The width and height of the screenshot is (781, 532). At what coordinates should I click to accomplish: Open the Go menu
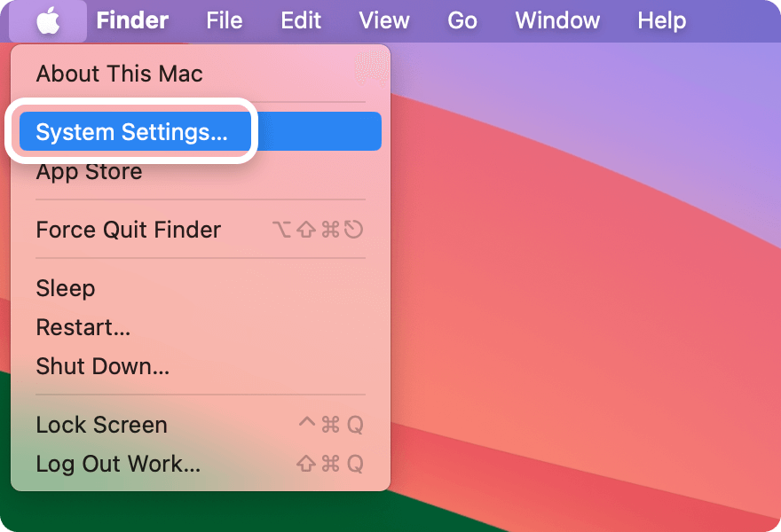(462, 21)
